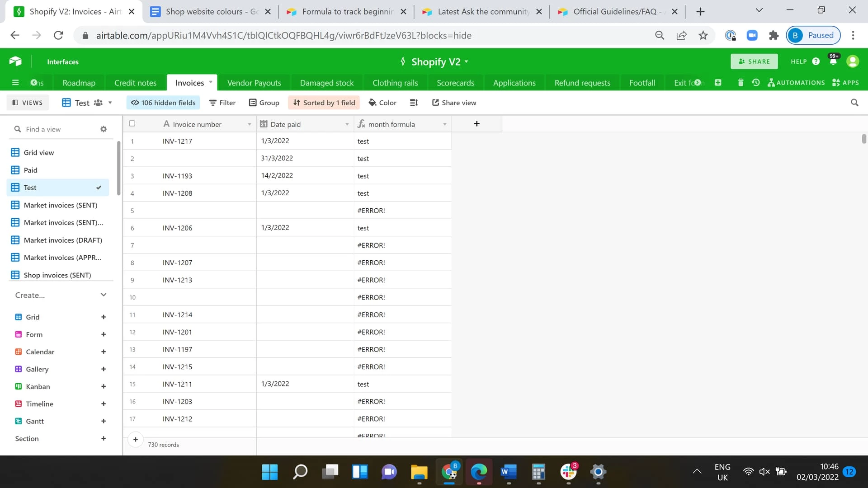Open the user account avatar
868x488 pixels.
point(853,61)
